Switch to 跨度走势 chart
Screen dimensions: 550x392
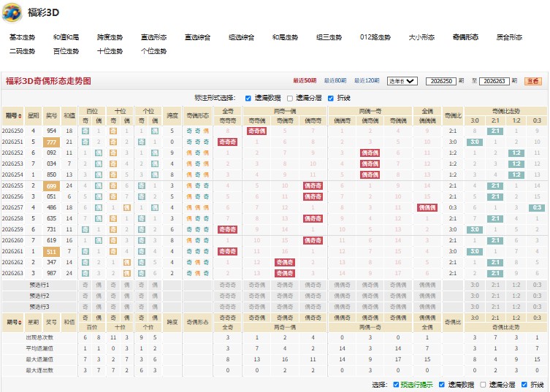[x=110, y=37]
